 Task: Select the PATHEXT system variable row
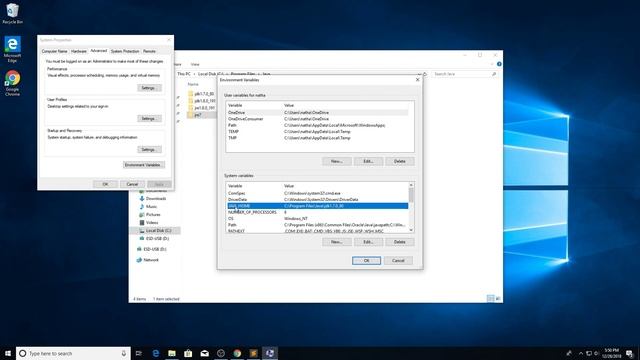(x=317, y=231)
